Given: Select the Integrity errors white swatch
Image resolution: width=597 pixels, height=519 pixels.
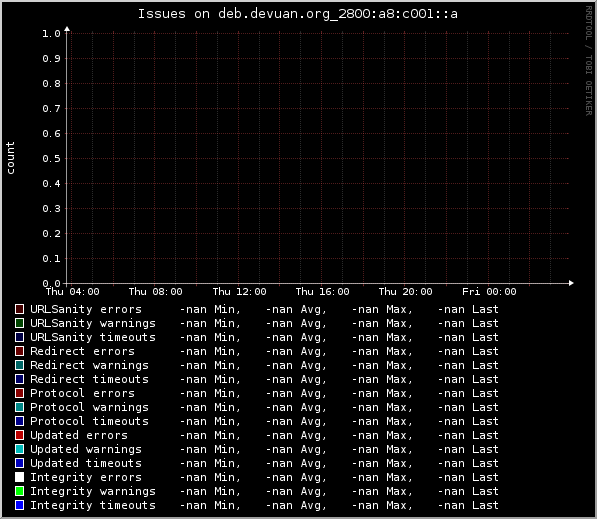Looking at the screenshot, I should (19, 477).
